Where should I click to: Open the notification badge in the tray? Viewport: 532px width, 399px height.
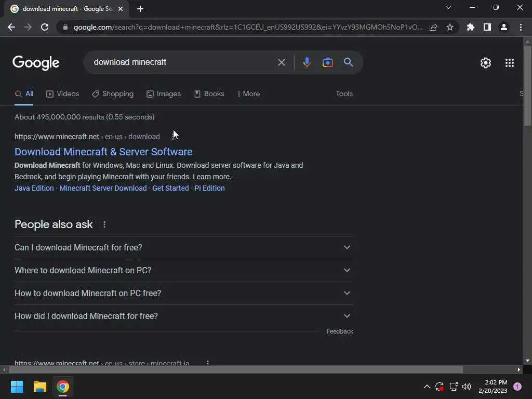pyautogui.click(x=517, y=387)
